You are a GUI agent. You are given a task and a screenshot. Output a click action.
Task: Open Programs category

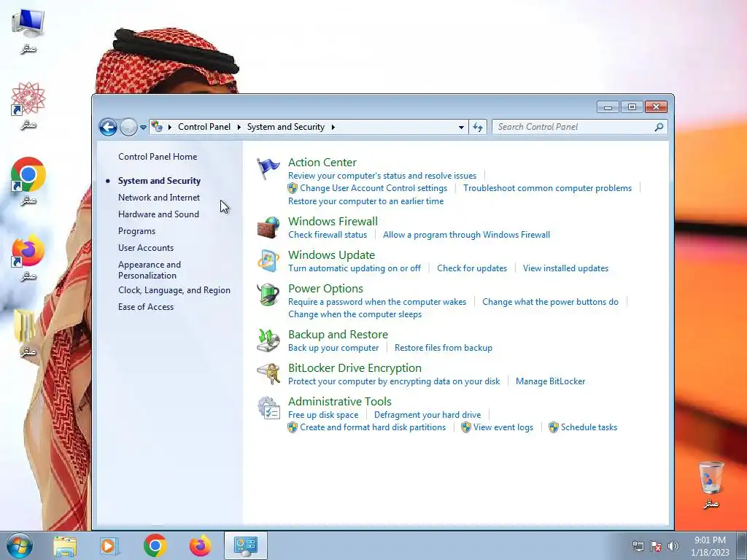[136, 231]
